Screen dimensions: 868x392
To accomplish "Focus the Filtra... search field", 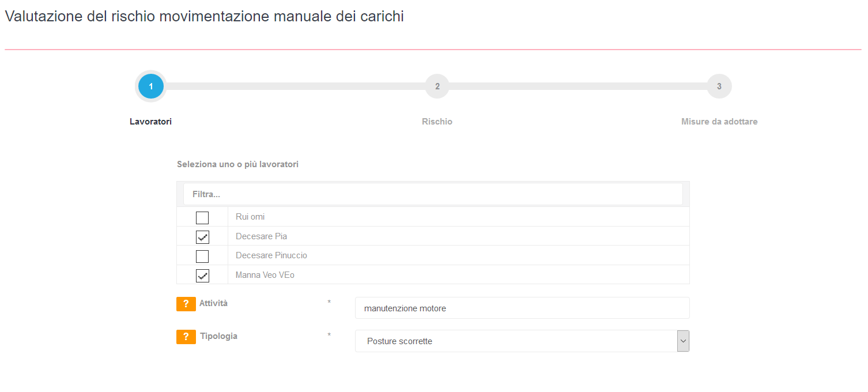I will pyautogui.click(x=433, y=194).
